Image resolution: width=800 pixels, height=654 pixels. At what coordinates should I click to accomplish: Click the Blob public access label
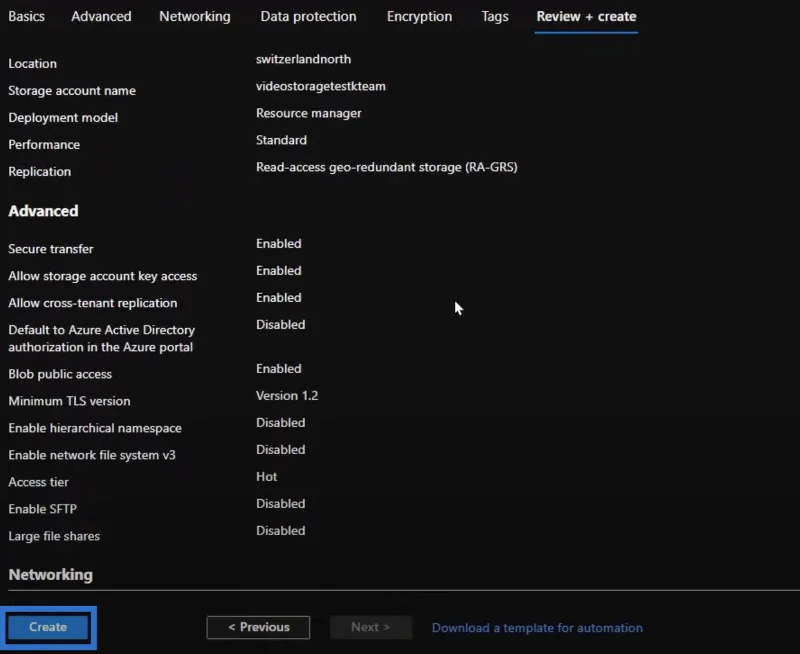click(x=60, y=374)
